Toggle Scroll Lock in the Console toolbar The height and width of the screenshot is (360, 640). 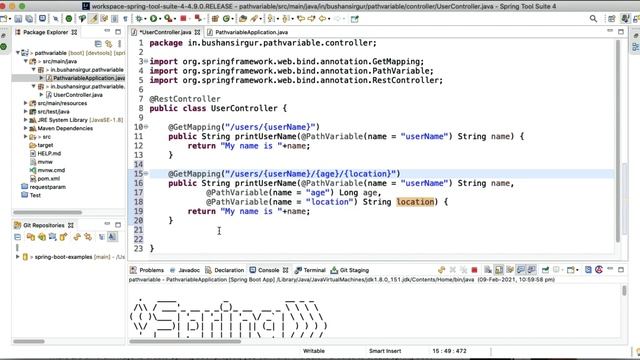coord(499,270)
